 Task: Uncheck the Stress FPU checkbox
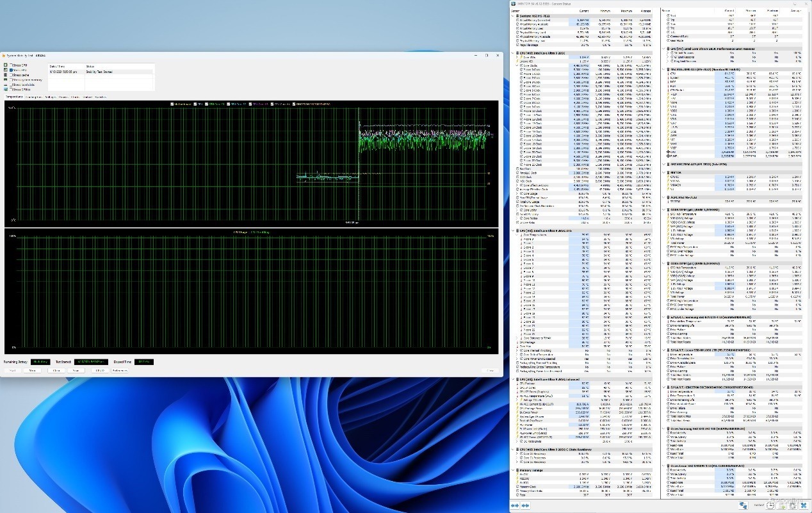click(x=12, y=70)
